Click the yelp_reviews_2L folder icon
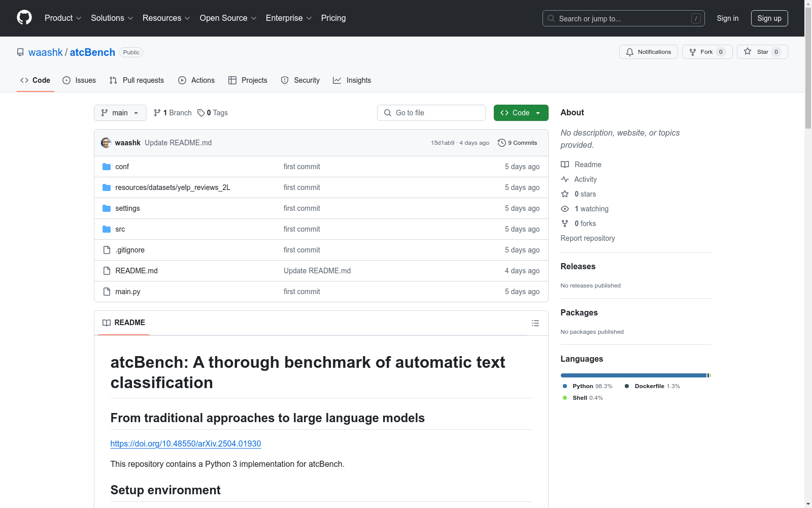 coord(107,187)
